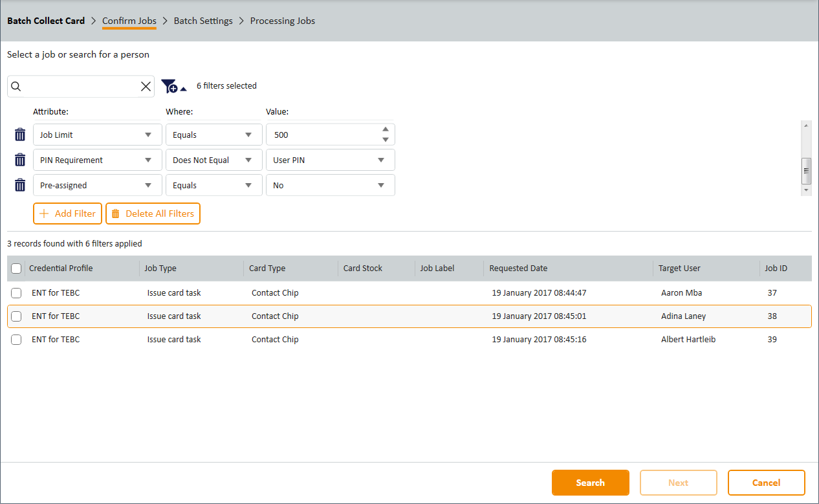
Task: Select the checkbox for Adina Laney's job
Action: [16, 316]
